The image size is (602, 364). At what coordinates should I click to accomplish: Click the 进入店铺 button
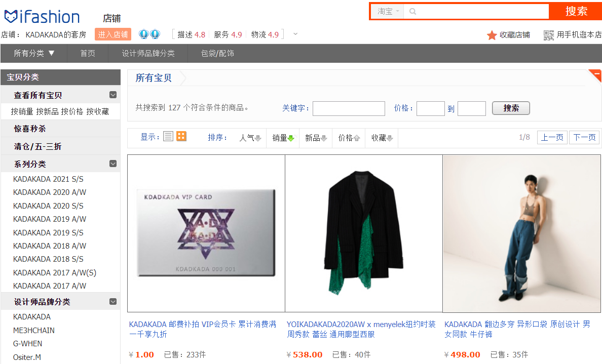(x=113, y=34)
